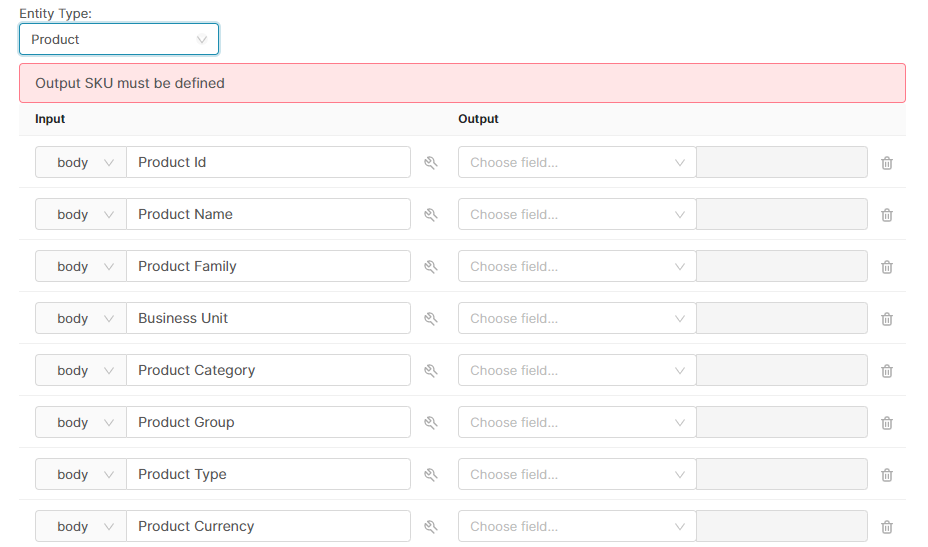Click wrench icon next to Product Id
The height and width of the screenshot is (547, 928).
pyautogui.click(x=431, y=163)
